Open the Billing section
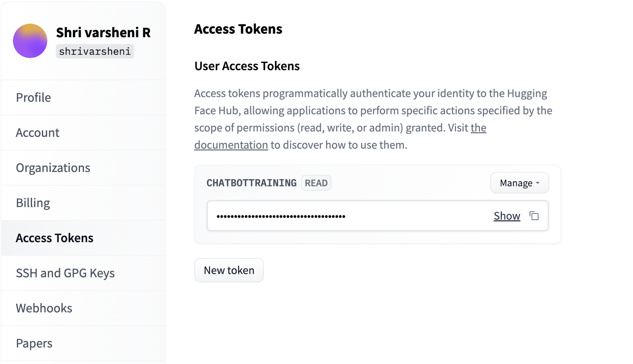The width and height of the screenshot is (633, 364). (33, 203)
